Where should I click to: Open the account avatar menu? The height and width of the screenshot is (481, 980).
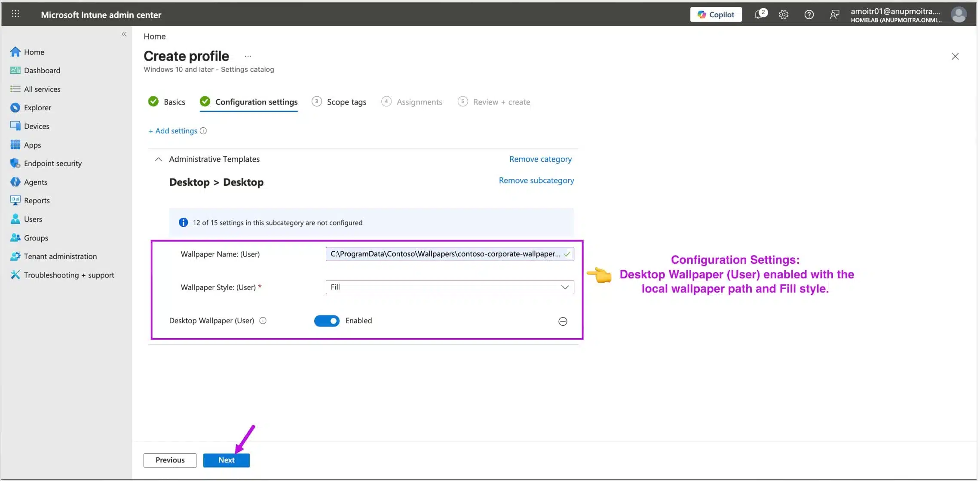(959, 15)
